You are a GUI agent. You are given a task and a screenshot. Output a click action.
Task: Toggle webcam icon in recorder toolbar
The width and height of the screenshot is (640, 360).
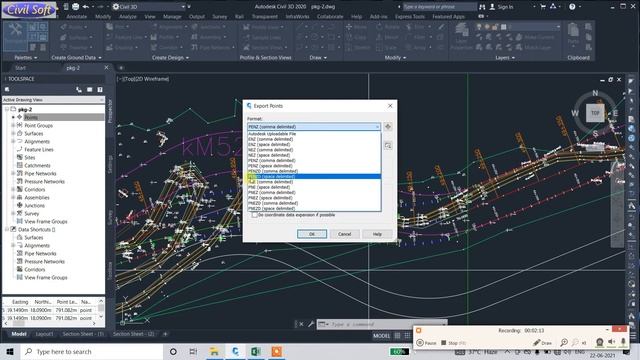tap(600, 342)
